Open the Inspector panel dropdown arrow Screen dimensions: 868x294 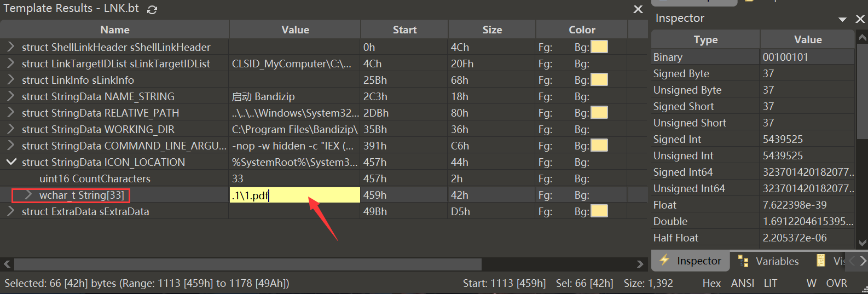point(842,20)
